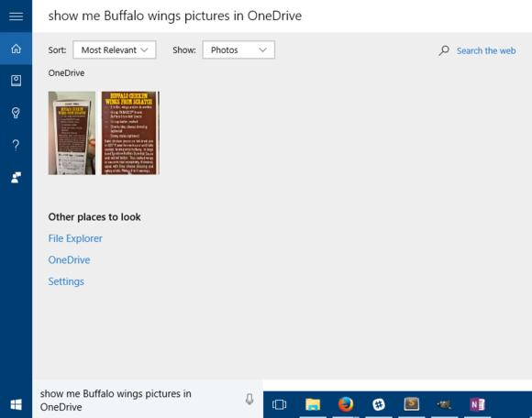The image size is (532, 418).
Task: Open the Show Photos dropdown
Action: [x=238, y=49]
